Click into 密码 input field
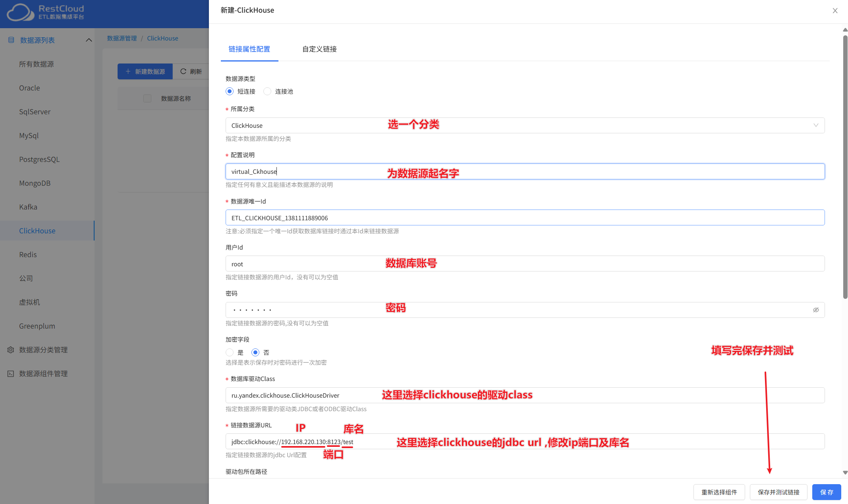The height and width of the screenshot is (504, 848). (x=525, y=310)
